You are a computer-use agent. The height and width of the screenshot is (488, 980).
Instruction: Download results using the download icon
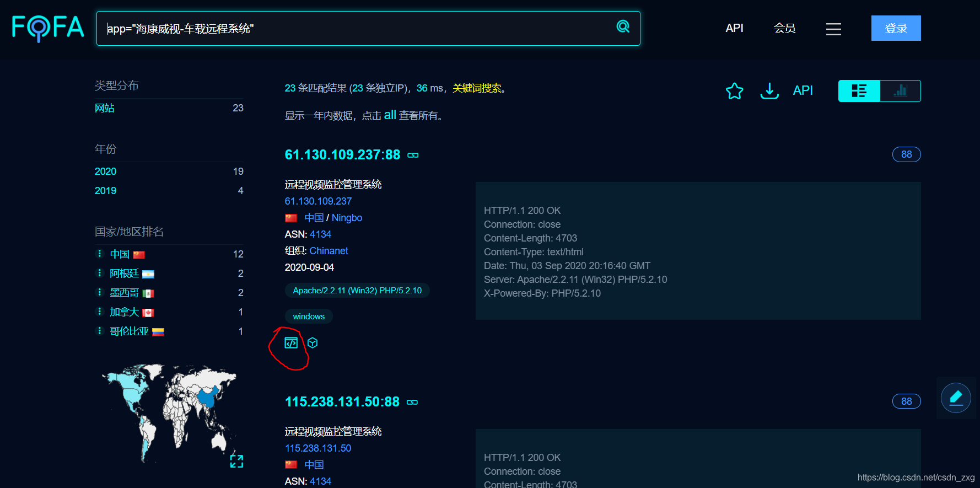tap(769, 91)
